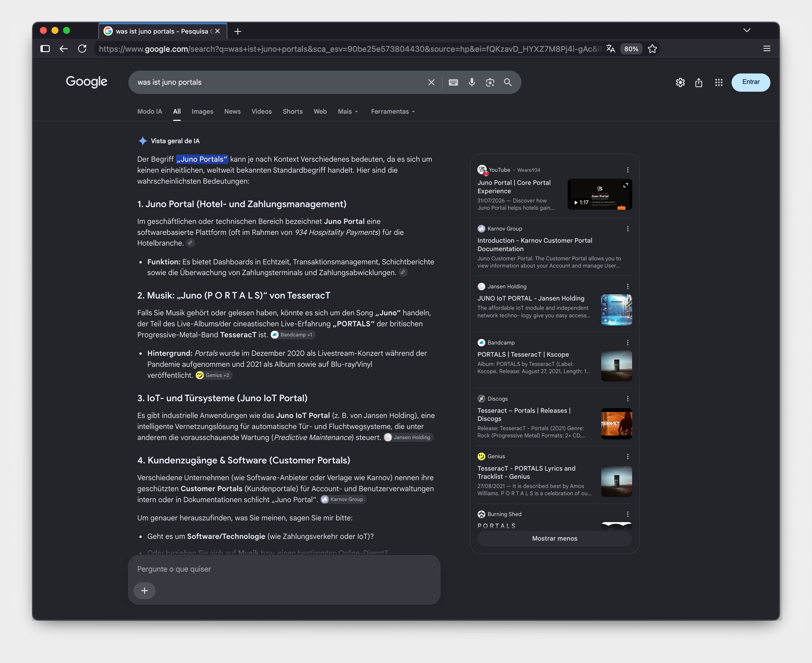
Task: Open 'Introduction - Karnov Customer Portal Documentation' link
Action: [x=534, y=244]
